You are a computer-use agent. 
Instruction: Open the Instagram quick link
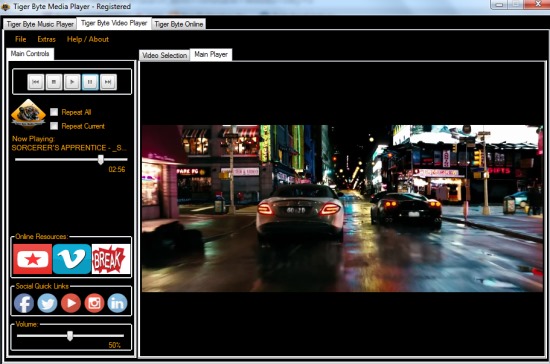pos(94,303)
